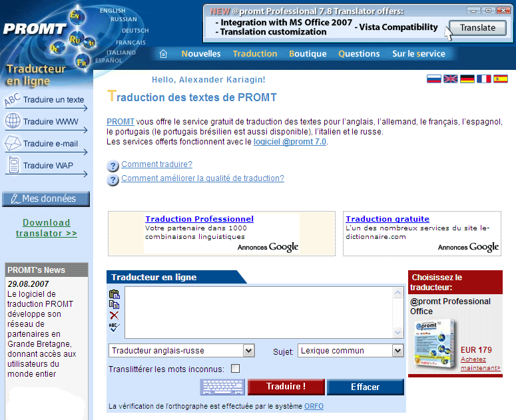Open the PROMT link in intro paragraph
Image resolution: width=516 pixels, height=420 pixels.
121,122
